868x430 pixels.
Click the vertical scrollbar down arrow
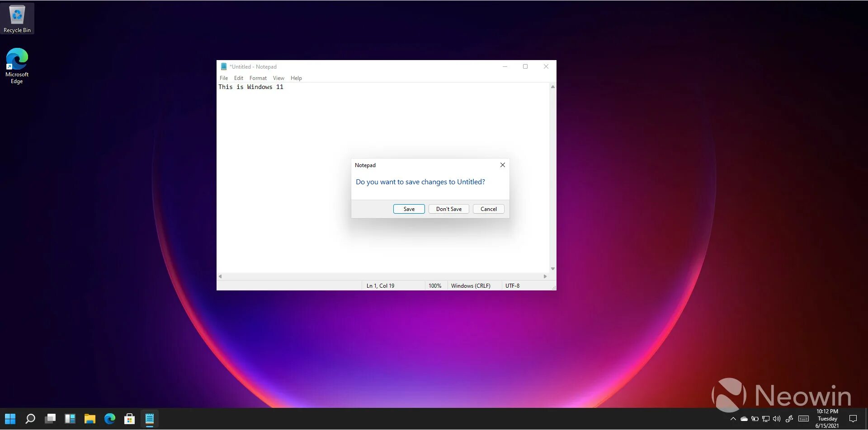point(553,269)
